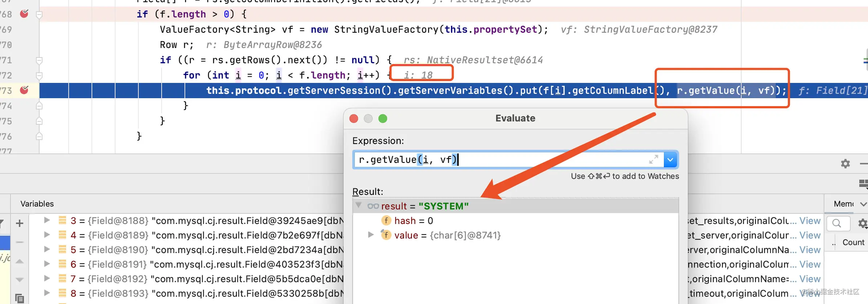868x304 pixels.
Task: Open memory view settings gear
Action: coord(863,223)
